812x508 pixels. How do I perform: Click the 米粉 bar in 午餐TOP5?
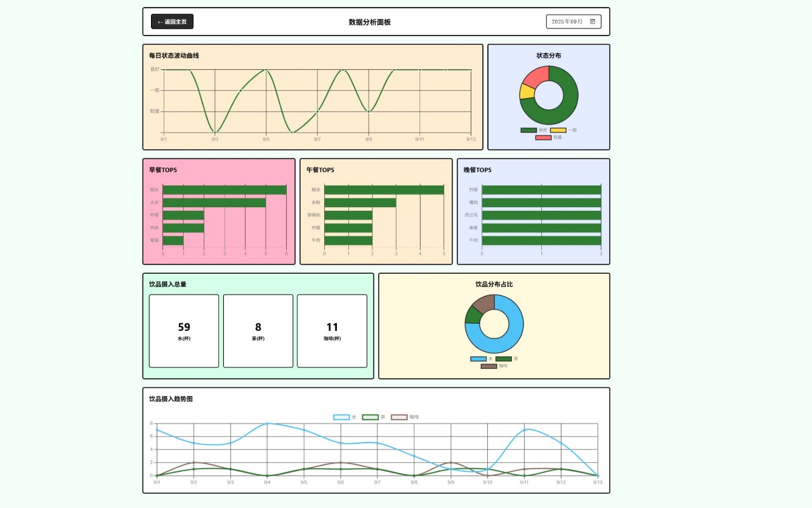[360, 203]
